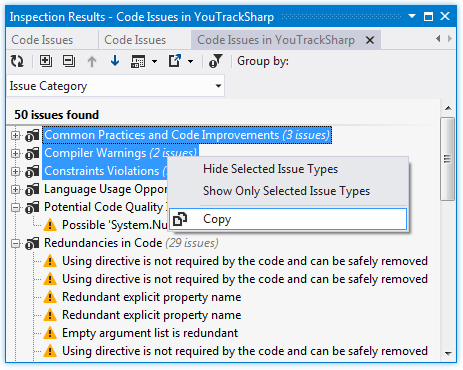Click the Compiler Warnings category icon
The image size is (463, 370).
(32, 153)
